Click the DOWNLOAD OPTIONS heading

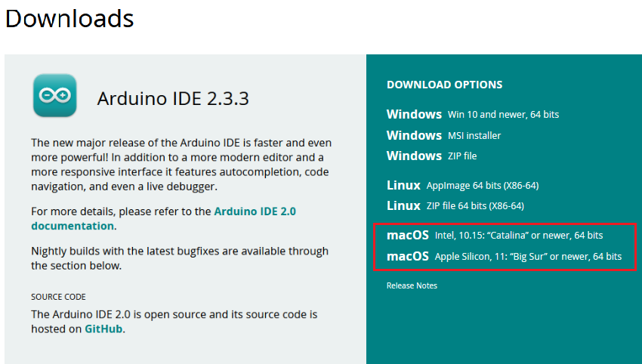[x=444, y=85]
